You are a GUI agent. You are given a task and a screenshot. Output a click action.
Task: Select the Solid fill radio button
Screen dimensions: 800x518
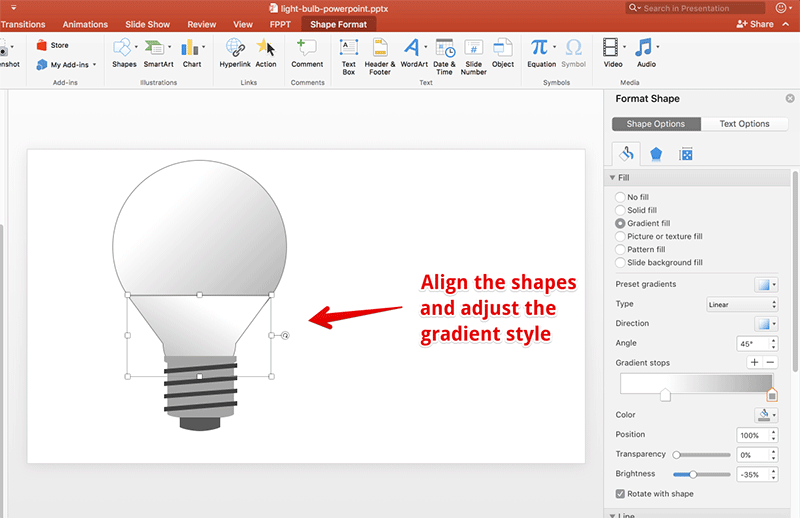(x=621, y=211)
